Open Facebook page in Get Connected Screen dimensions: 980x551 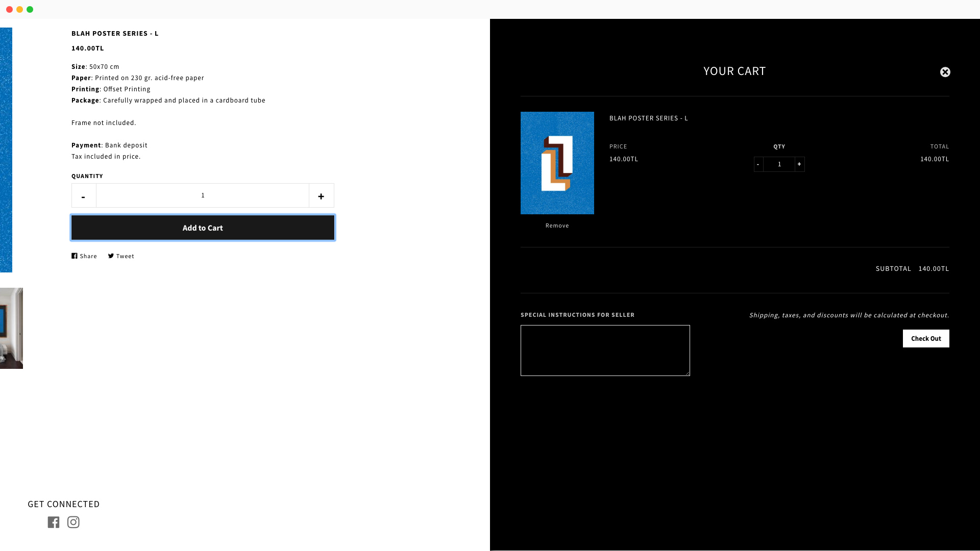[54, 522]
